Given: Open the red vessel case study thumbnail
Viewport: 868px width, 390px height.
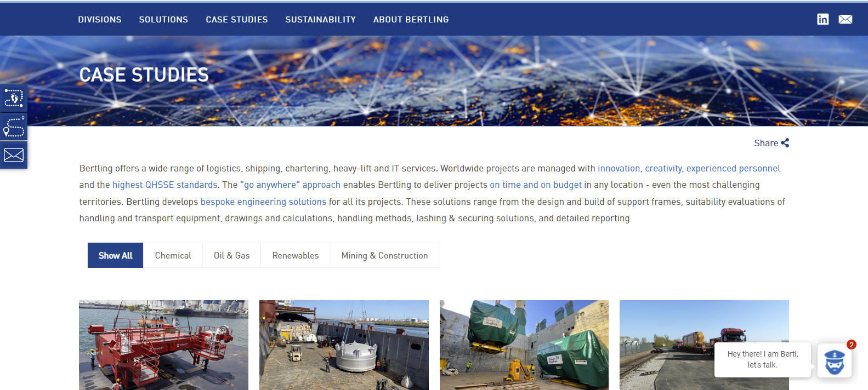Looking at the screenshot, I should coord(163,345).
